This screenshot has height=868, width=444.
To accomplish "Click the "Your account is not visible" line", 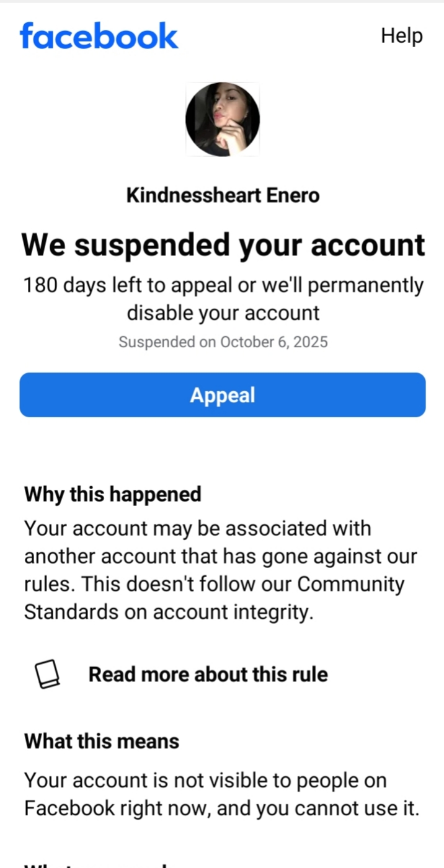I will (205, 781).
